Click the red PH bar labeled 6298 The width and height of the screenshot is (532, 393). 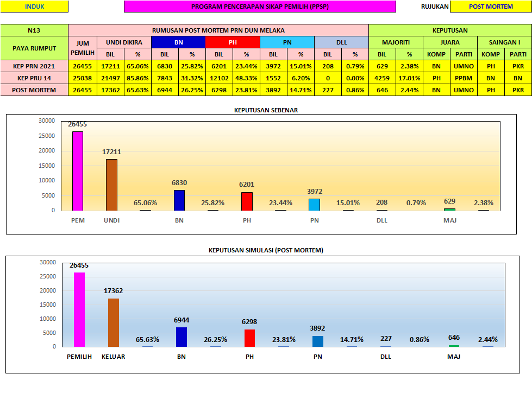tap(250, 338)
